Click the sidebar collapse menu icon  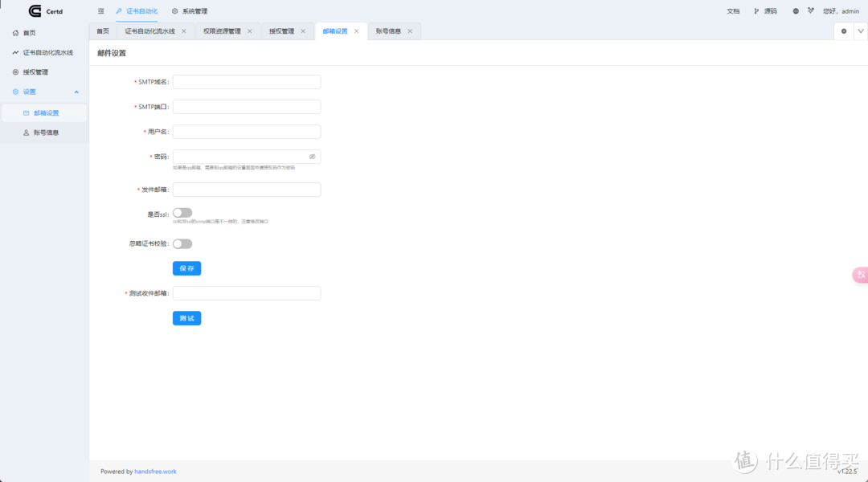click(100, 11)
